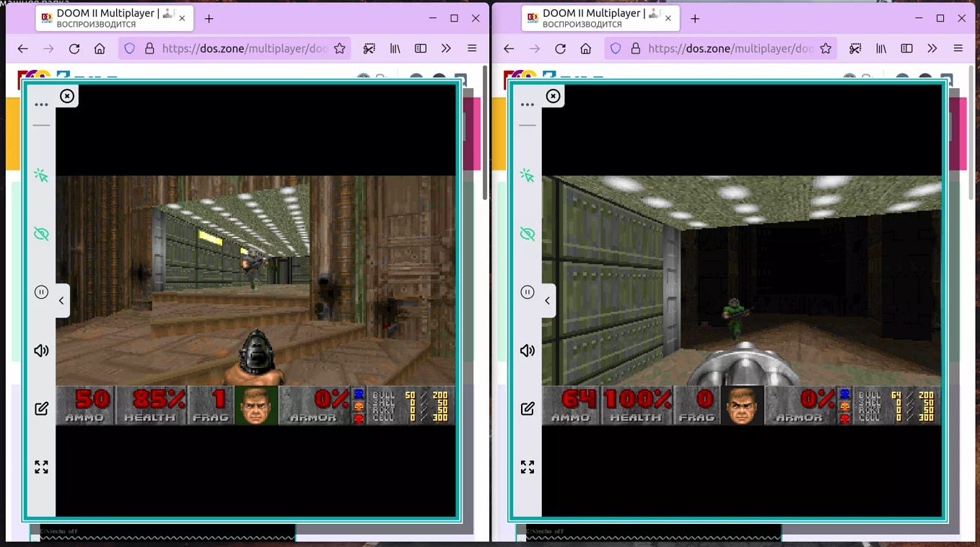Open the Firefox screenshot tool icon in the right toolbar
Screen dimensions: 980x547
coord(855,48)
